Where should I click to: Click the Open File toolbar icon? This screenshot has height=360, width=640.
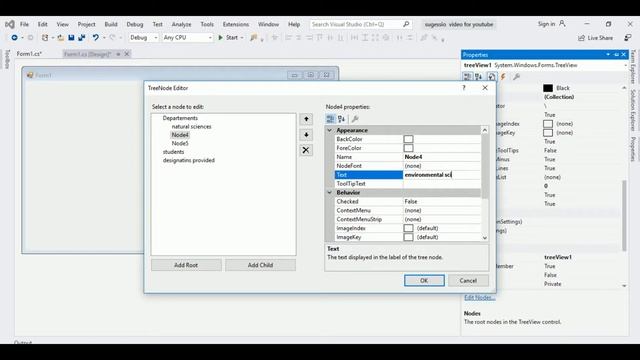[x=60, y=38]
